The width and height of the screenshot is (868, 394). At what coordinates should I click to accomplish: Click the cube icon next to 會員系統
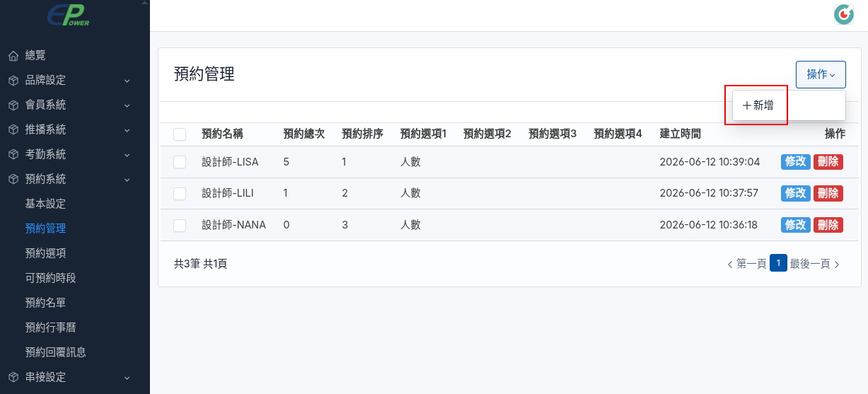tap(13, 105)
